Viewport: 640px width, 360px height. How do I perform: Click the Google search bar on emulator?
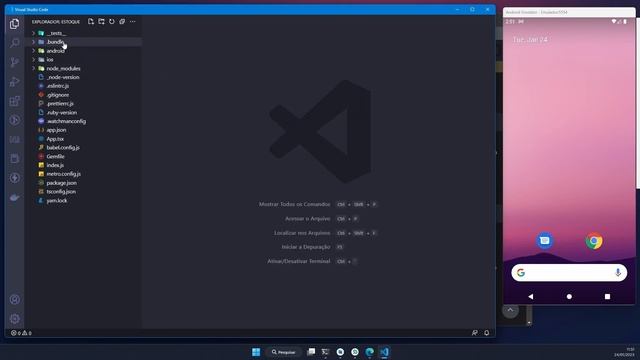pos(569,273)
